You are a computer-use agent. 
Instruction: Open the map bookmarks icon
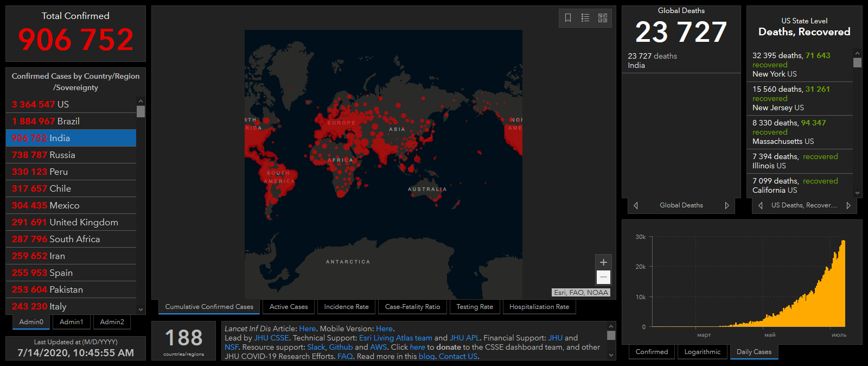click(x=568, y=18)
